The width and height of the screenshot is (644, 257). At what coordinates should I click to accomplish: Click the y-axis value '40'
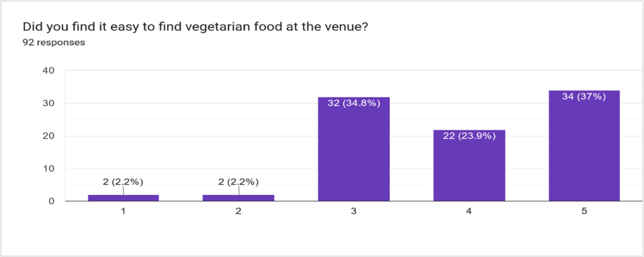[x=48, y=70]
